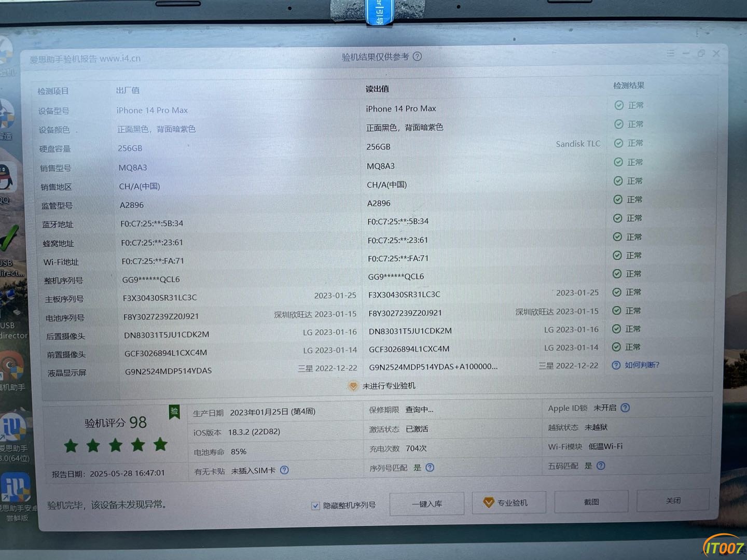
Task: Open the title bar menu icon
Action: (x=671, y=53)
